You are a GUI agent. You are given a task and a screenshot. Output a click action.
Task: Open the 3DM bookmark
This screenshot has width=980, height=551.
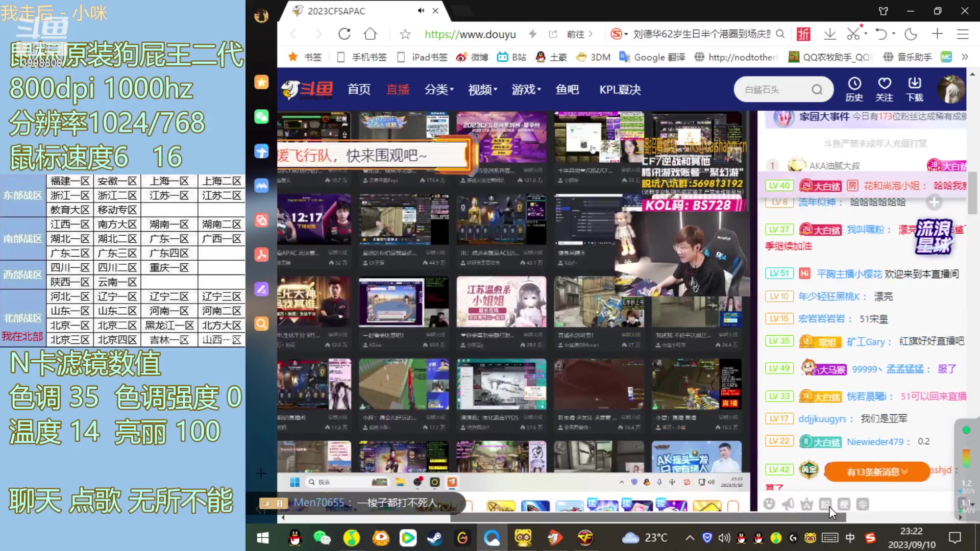(x=593, y=57)
